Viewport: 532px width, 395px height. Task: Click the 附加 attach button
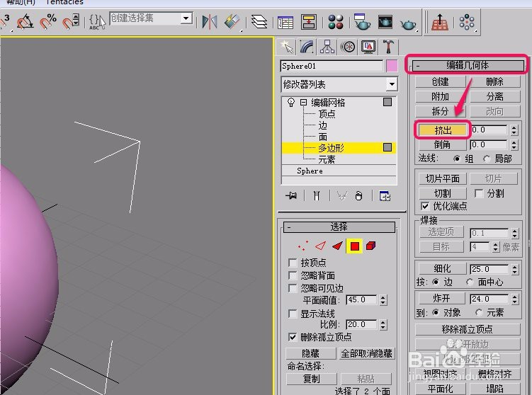point(441,97)
